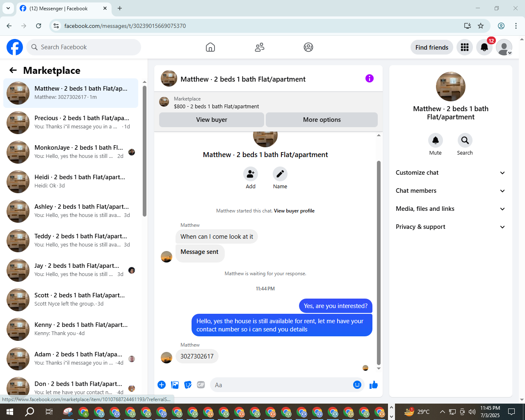Open Teddy conversation in the list
This screenshot has height=420, width=525.
pyautogui.click(x=71, y=241)
